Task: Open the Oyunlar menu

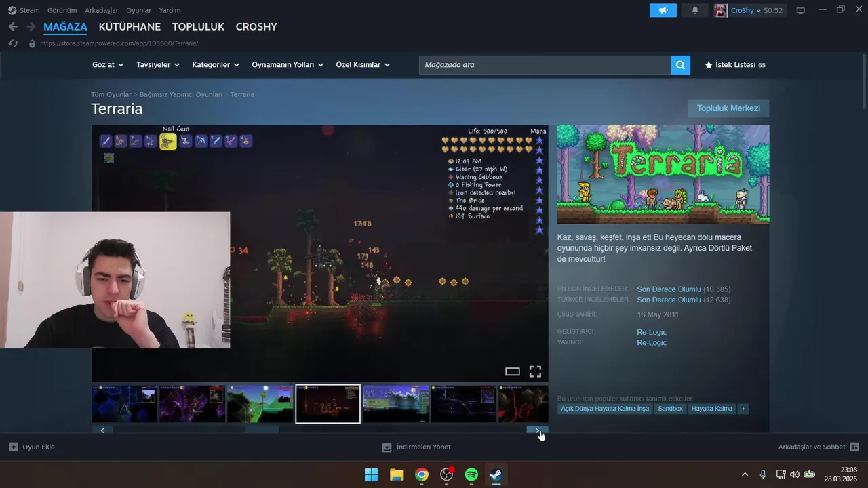Action: pos(138,10)
